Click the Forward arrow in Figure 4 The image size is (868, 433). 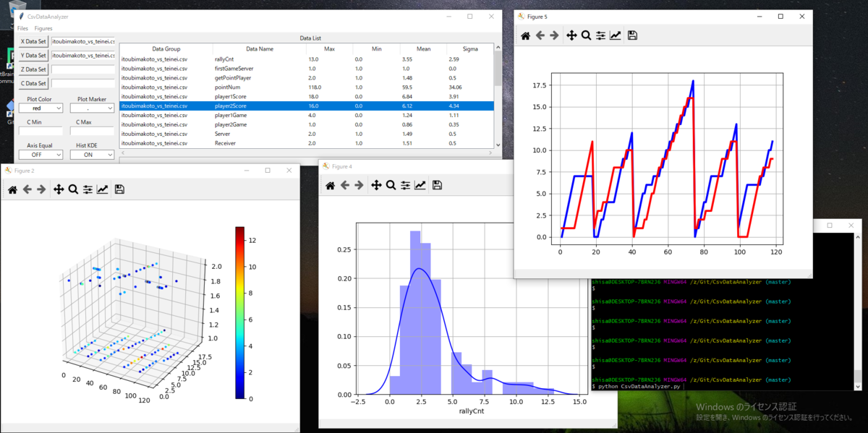(359, 186)
